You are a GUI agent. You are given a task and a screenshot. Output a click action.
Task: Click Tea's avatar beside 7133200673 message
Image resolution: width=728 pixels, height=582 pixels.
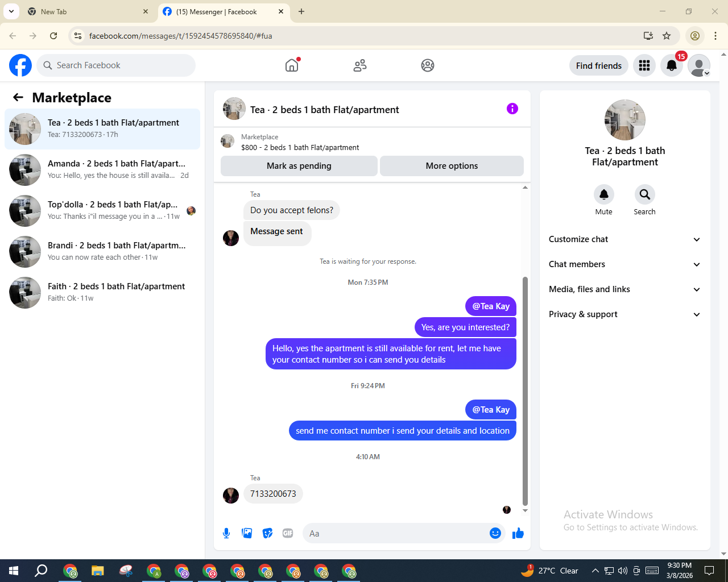click(231, 496)
